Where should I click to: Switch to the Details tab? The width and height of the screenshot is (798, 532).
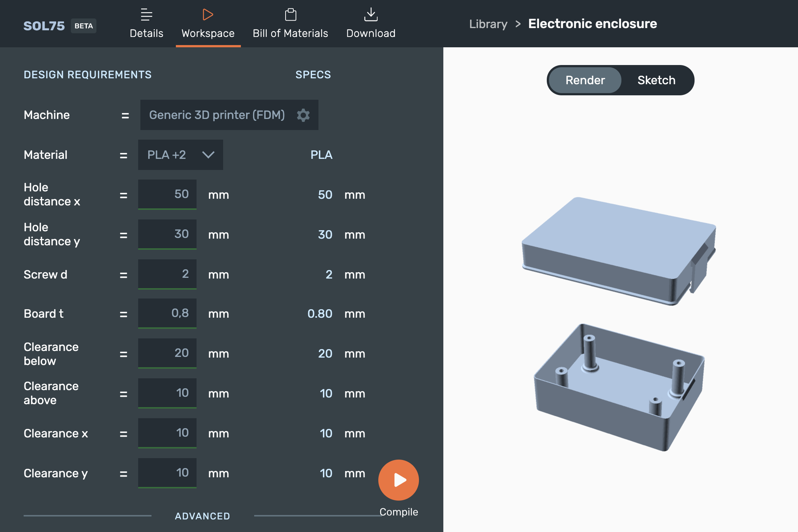pos(146,33)
